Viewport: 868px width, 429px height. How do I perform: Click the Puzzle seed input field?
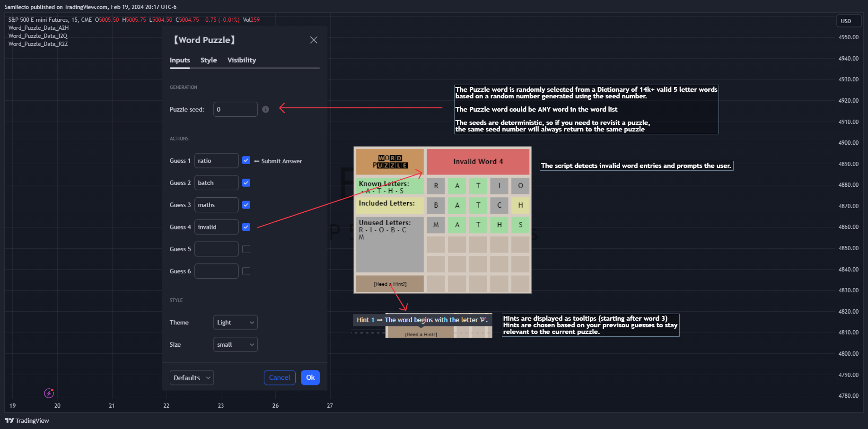click(x=236, y=109)
